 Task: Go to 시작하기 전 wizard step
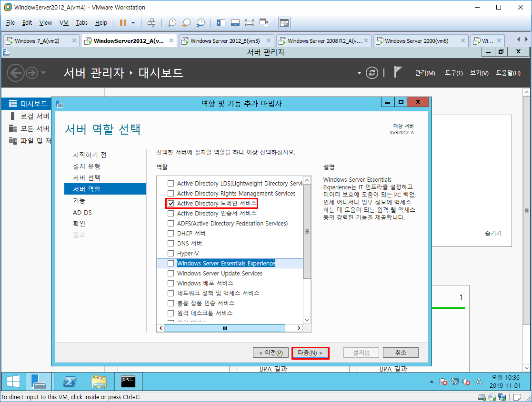coord(90,155)
